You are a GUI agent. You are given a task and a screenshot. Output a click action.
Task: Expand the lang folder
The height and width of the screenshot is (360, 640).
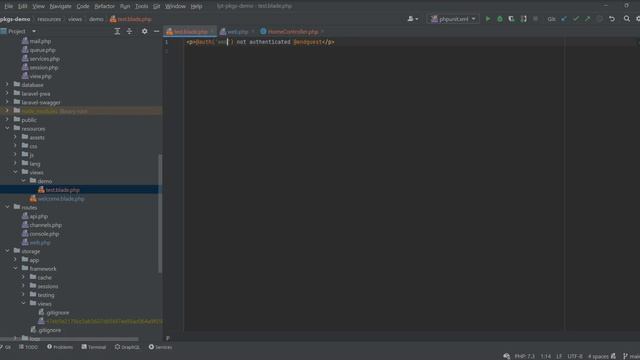point(15,163)
